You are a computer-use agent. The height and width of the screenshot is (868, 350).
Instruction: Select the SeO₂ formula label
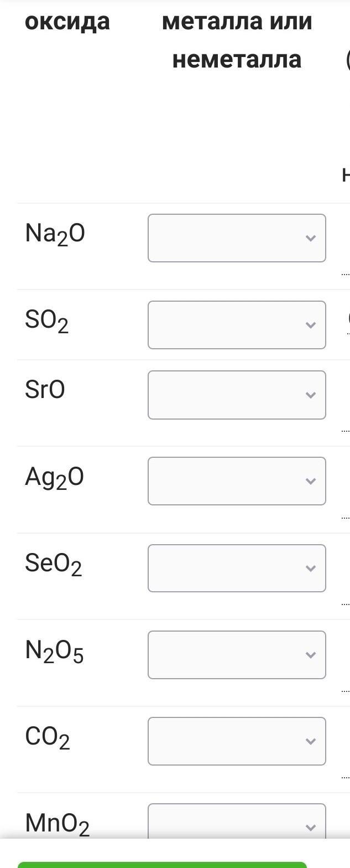53,564
